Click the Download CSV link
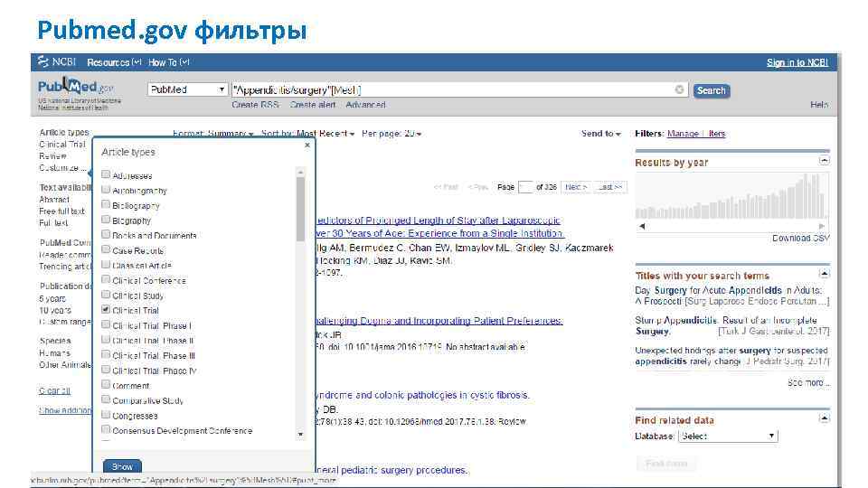Image resolution: width=868 pixels, height=488 pixels. point(800,238)
